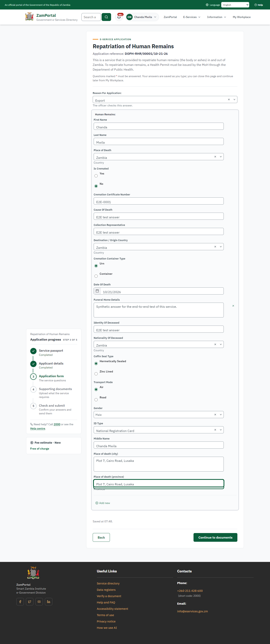The width and height of the screenshot is (270, 644).
Task: Open the Facebook page from the footer
Action: coord(20,602)
